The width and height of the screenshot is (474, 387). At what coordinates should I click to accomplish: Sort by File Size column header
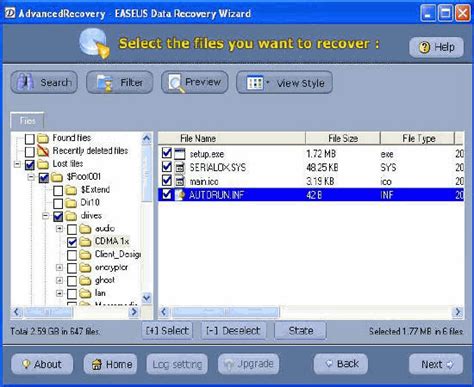(x=343, y=138)
